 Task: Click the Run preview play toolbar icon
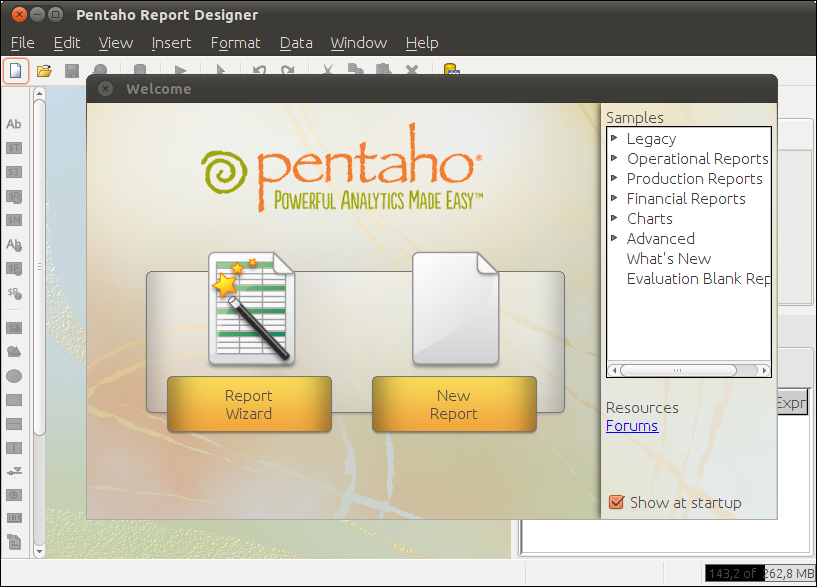click(180, 70)
